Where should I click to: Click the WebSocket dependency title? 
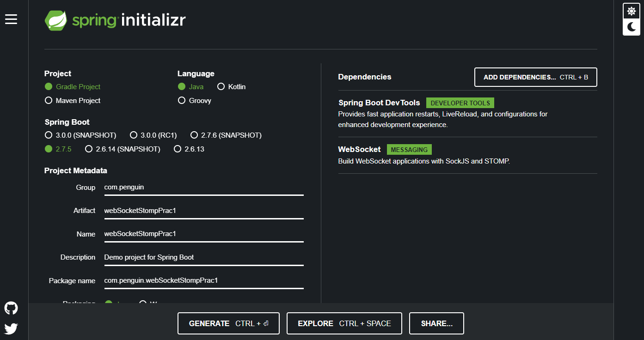[x=359, y=150]
